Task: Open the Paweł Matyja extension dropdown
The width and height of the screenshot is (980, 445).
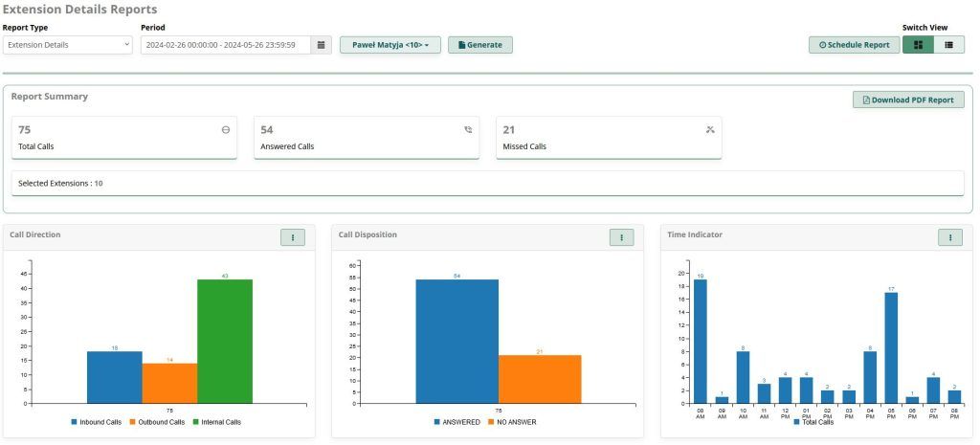Action: pos(390,45)
